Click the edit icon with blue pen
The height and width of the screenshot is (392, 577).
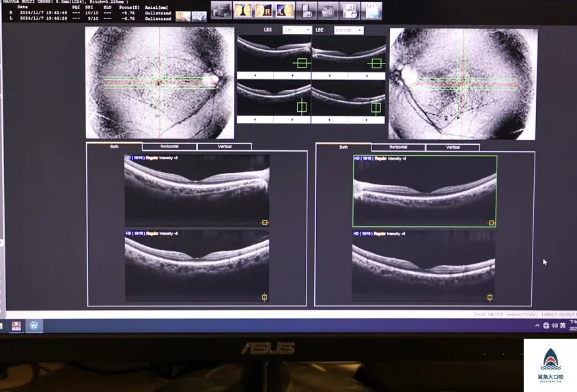[199, 16]
